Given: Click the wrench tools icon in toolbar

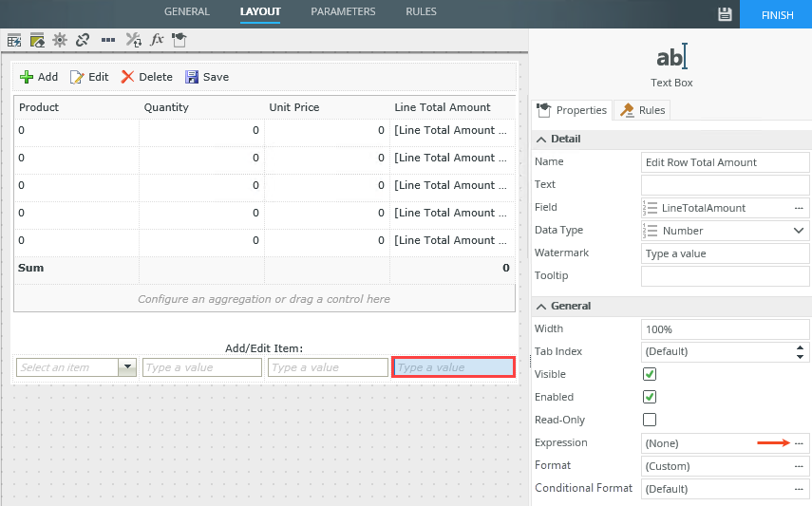Looking at the screenshot, I should pyautogui.click(x=133, y=40).
